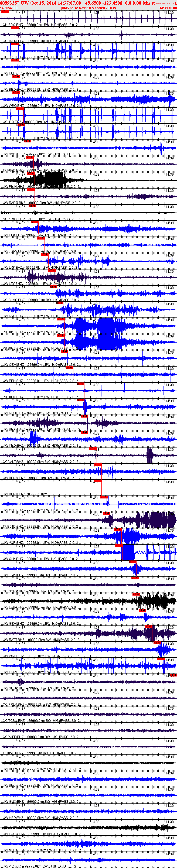The height and width of the screenshot is (868, 177).
Task: Select the UW.BRO EHZ station label
Action: tap(40, 90)
